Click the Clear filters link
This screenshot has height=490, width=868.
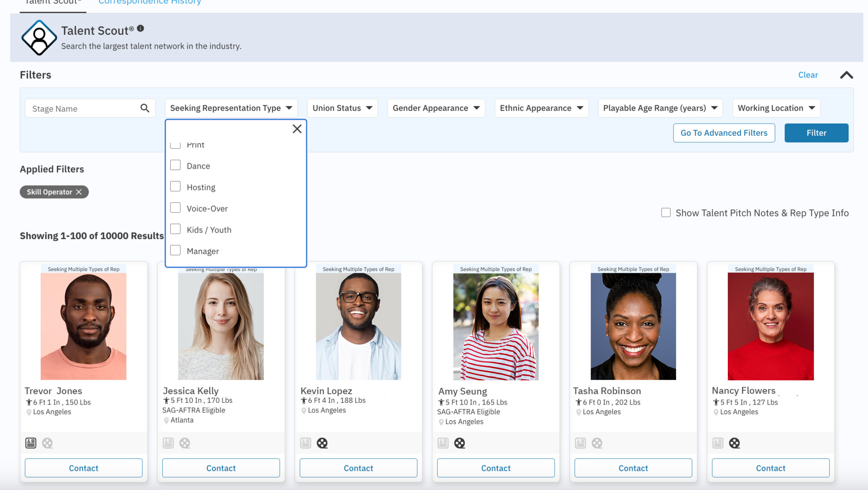click(808, 75)
